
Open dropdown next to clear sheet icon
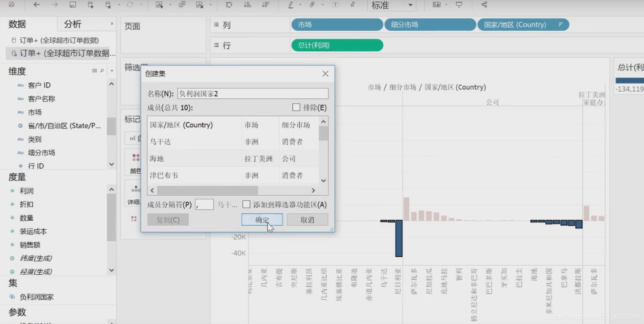coord(211,5)
